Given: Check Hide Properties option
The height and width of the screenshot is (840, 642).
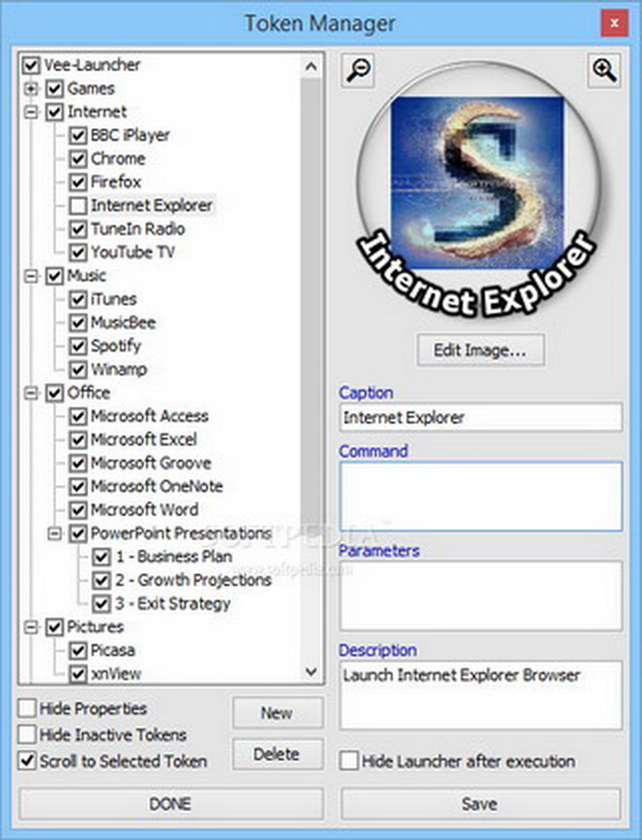Looking at the screenshot, I should [x=28, y=708].
